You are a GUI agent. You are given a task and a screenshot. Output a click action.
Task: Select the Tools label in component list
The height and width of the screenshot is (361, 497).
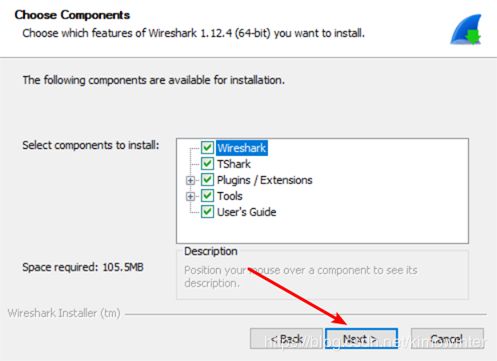[230, 196]
